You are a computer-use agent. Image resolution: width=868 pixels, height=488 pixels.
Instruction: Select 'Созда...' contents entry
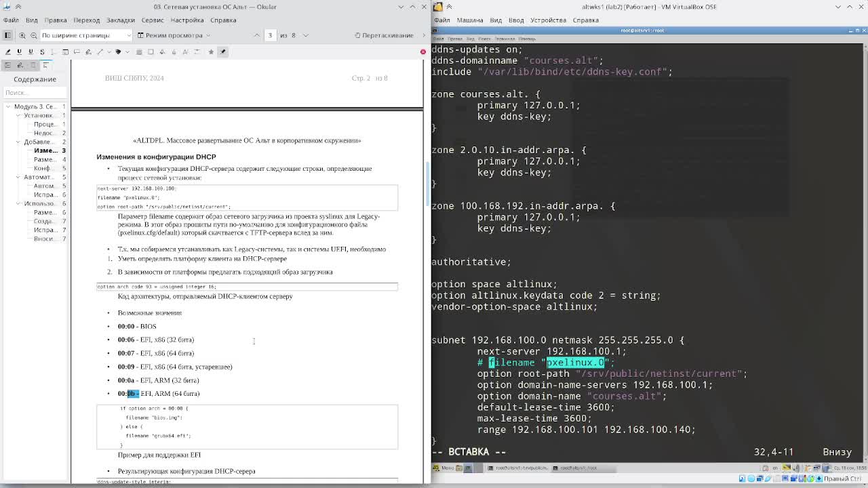(45, 221)
